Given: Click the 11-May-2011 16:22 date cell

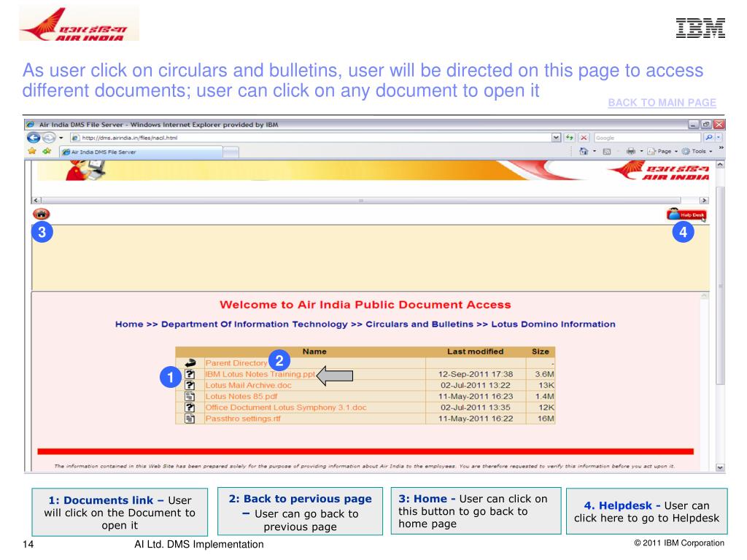Looking at the screenshot, I should point(476,419).
